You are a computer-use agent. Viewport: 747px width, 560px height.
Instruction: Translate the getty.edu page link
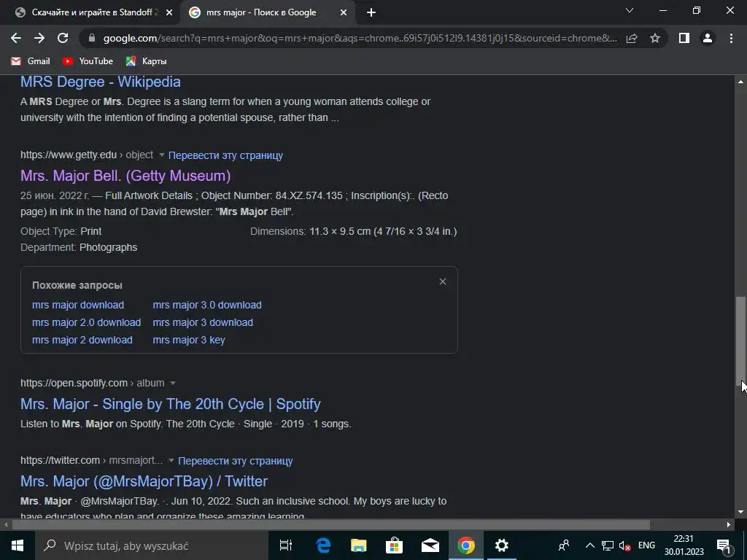(x=226, y=155)
